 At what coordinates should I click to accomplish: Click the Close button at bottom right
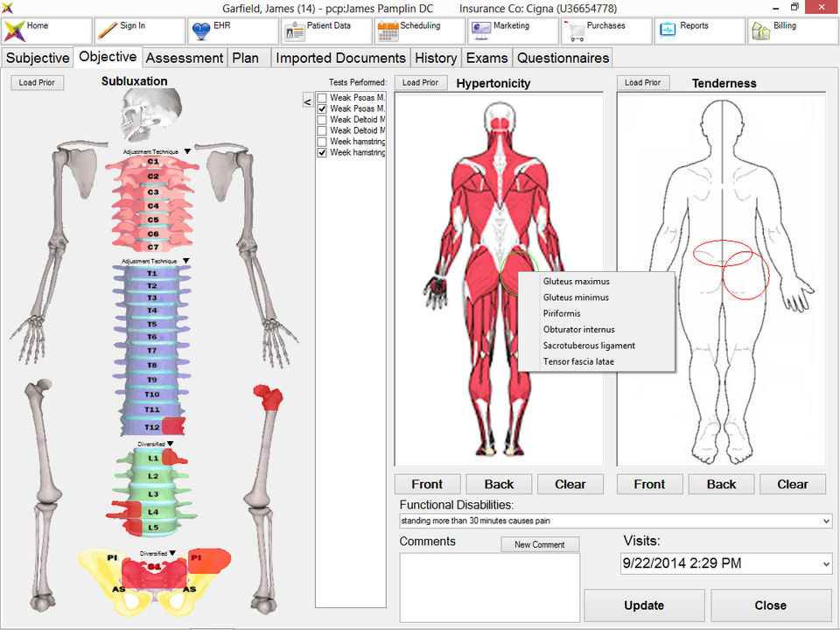click(x=770, y=605)
